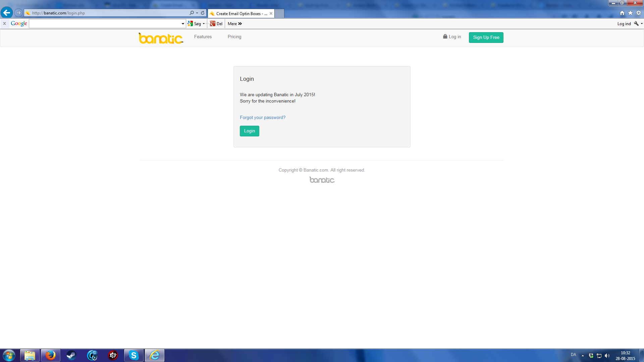
Task: Open the Pricing menu item
Action: (234, 37)
